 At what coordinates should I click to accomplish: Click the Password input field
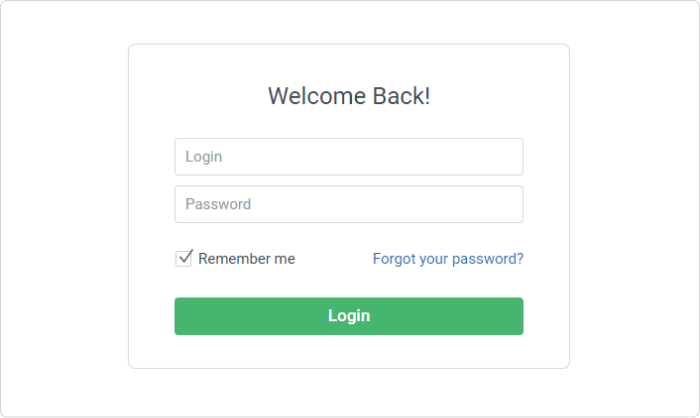click(348, 204)
